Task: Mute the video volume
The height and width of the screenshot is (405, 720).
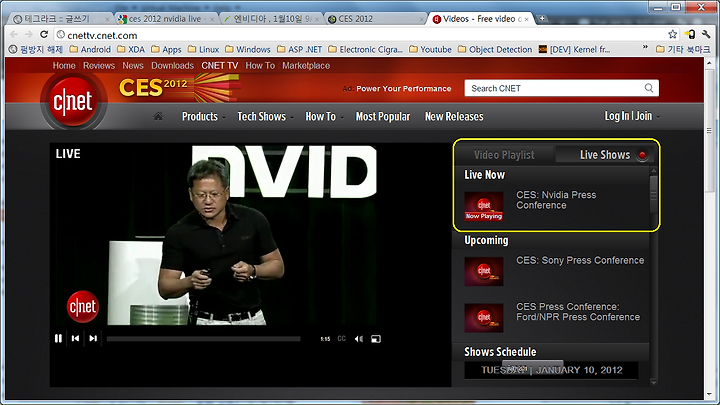Action: pos(359,339)
